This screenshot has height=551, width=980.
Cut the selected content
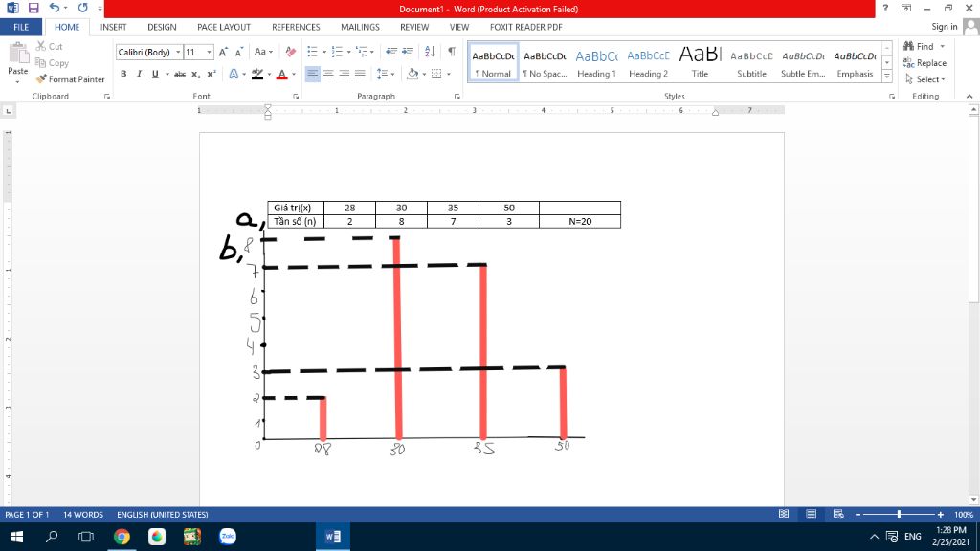[x=50, y=46]
